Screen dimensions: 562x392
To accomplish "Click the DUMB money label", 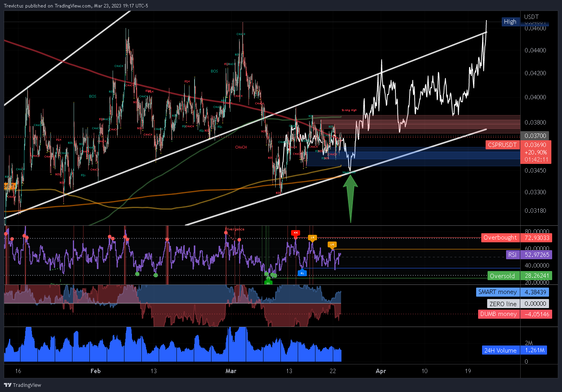I will 499,314.
